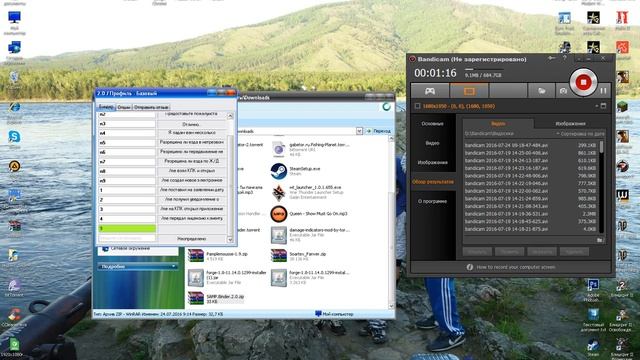
Task: Select Bandicam screen rectangle recording mode icon
Action: (469, 91)
